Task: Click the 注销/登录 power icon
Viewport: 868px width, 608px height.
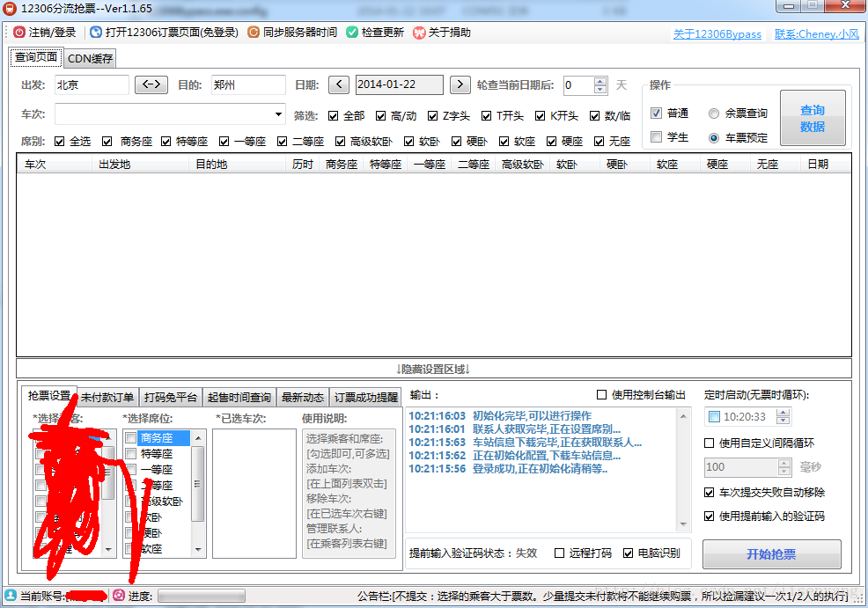Action: (19, 33)
